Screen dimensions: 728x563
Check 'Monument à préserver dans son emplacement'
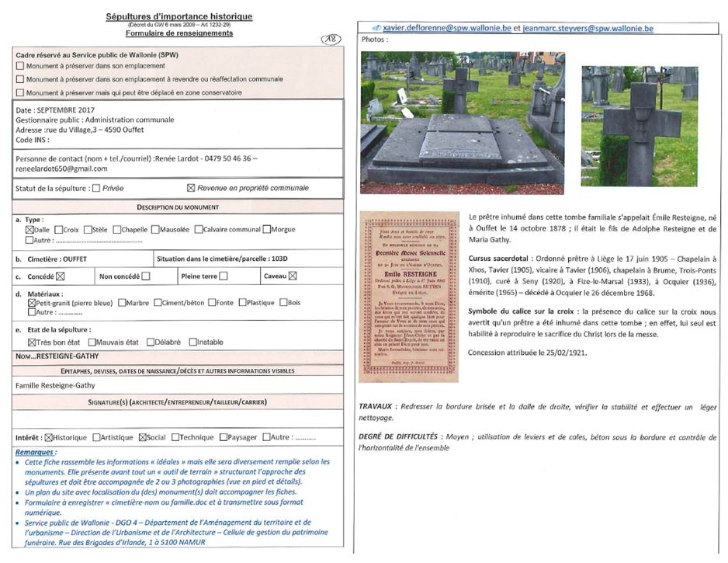coord(19,67)
